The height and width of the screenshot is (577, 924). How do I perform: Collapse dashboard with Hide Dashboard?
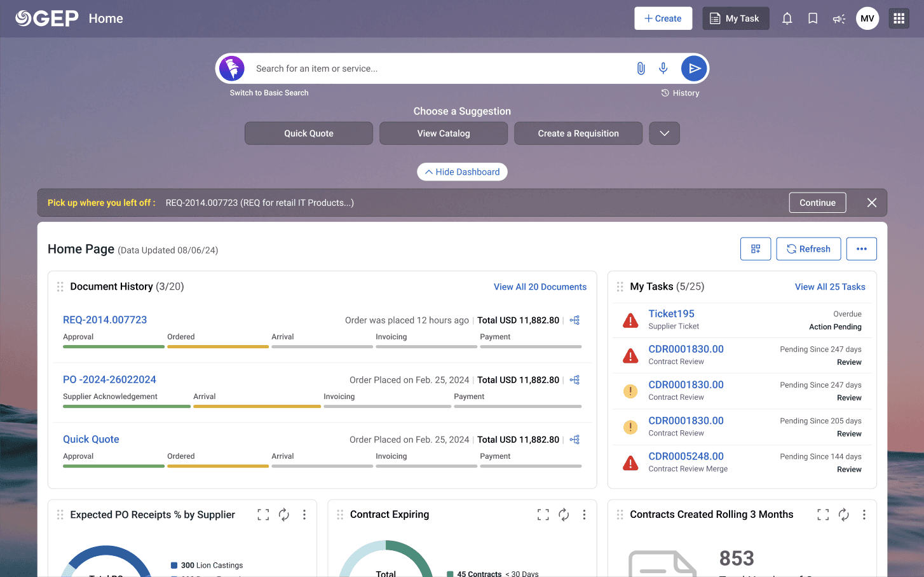pyautogui.click(x=463, y=172)
